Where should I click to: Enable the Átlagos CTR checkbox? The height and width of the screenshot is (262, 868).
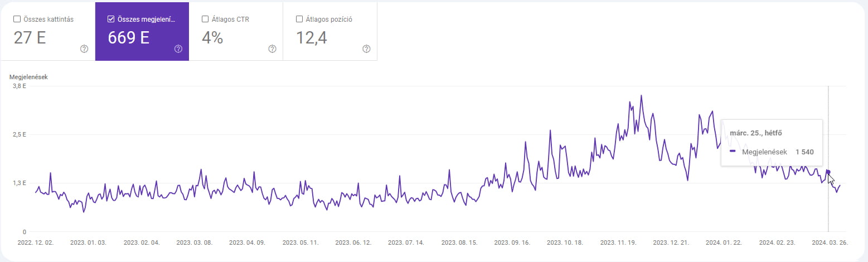pyautogui.click(x=205, y=19)
